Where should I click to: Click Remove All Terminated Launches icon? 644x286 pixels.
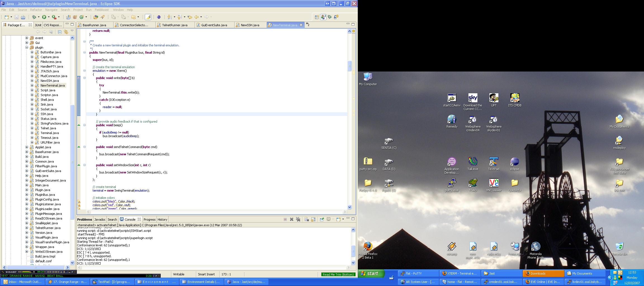click(x=298, y=220)
